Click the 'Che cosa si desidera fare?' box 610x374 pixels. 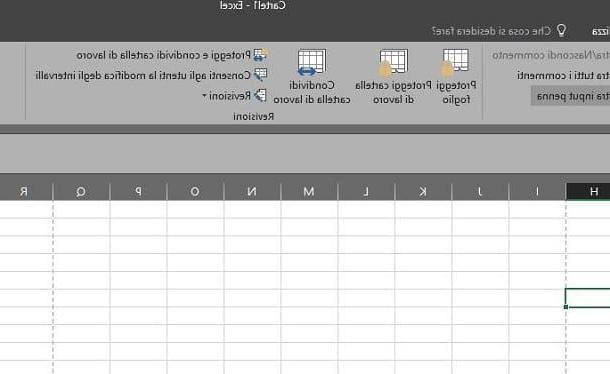point(499,31)
